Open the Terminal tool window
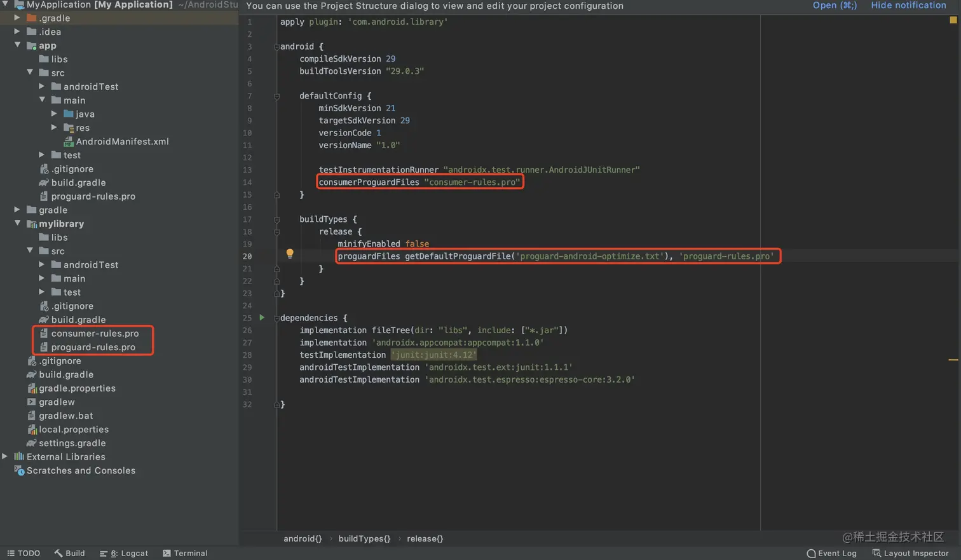 click(x=185, y=553)
